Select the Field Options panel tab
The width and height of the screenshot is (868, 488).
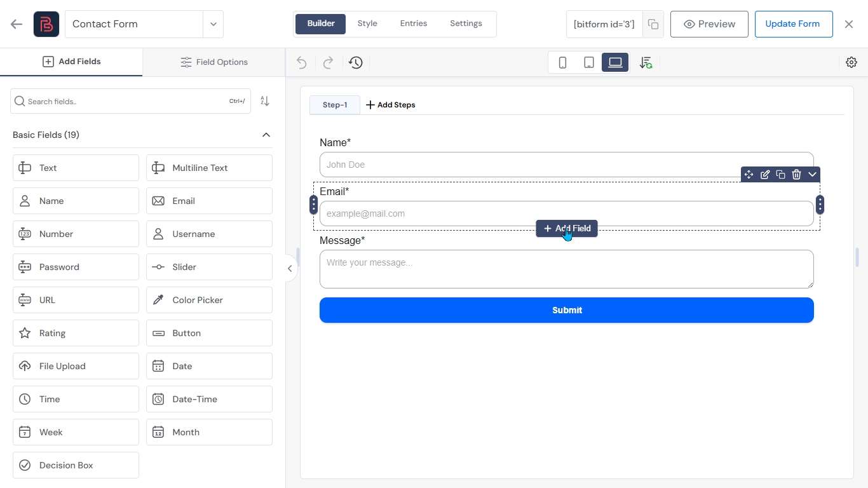click(x=214, y=62)
